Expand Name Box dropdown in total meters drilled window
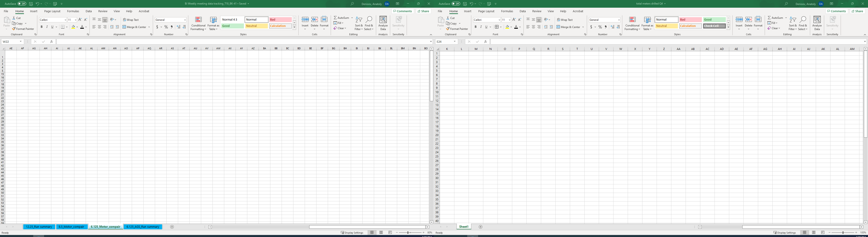Screen dimensions: 868x237 [x=455, y=42]
